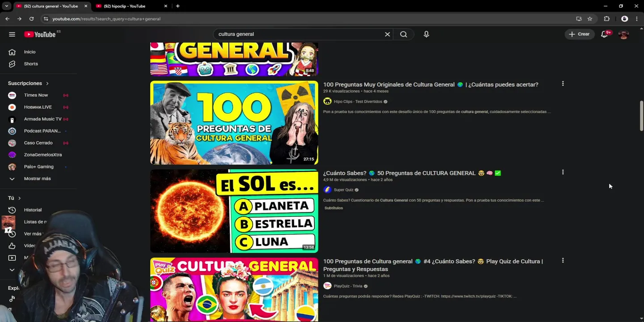
Task: Open the Palo+ Gaming channel
Action: (x=39, y=166)
